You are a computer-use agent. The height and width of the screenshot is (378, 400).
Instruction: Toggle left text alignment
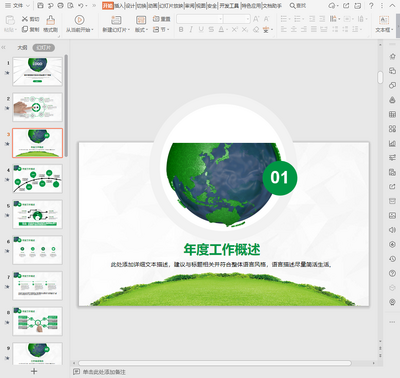coord(284,30)
